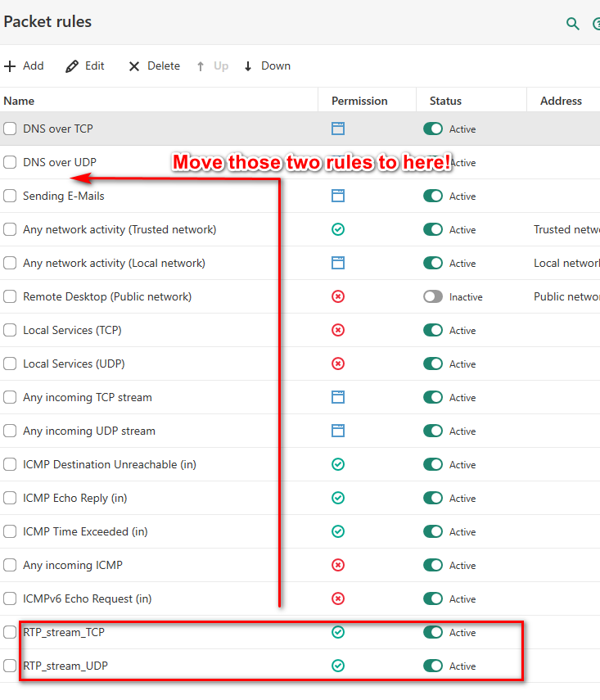Screen dimensions: 600x700
Task: Click the Add rule button
Action: 24,65
